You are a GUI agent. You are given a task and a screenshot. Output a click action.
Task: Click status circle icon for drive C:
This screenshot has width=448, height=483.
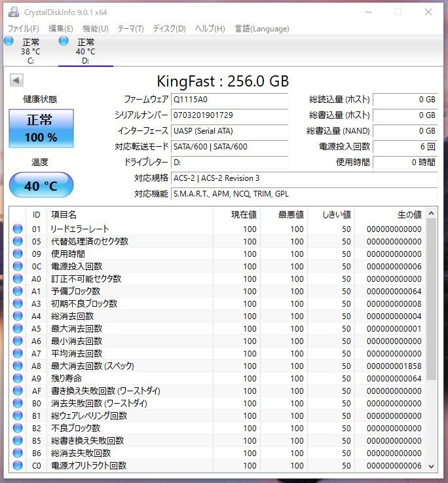9,41
